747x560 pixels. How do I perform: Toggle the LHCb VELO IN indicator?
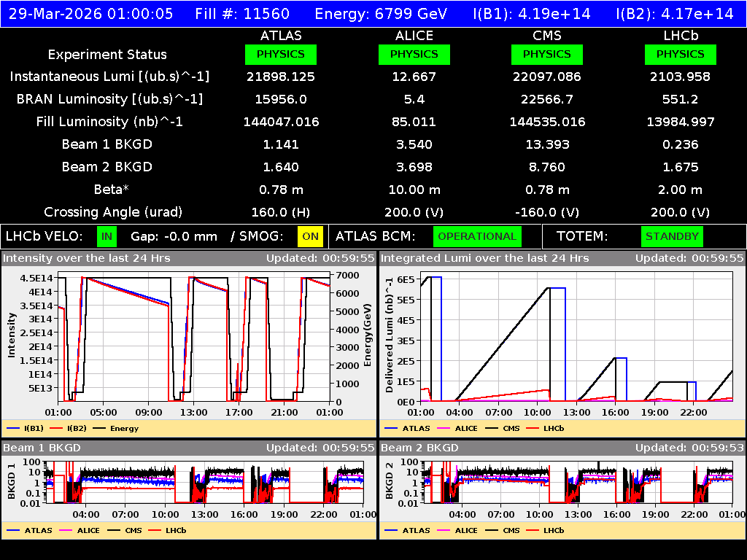(107, 236)
